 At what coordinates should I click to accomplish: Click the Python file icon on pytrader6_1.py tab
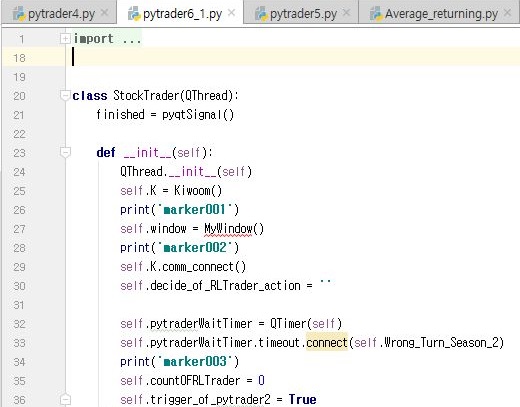pos(134,14)
